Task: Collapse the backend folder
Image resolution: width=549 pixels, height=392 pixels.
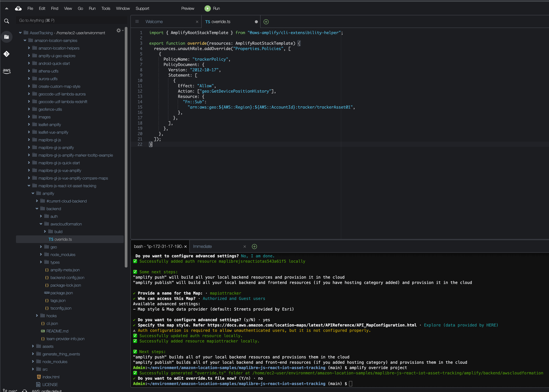Action: (x=37, y=209)
